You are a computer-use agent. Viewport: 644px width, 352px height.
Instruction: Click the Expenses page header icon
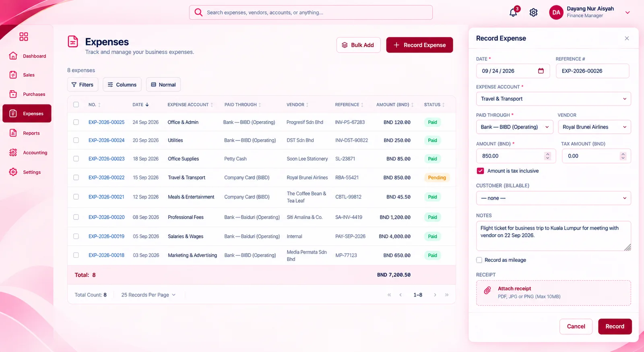[73, 41]
